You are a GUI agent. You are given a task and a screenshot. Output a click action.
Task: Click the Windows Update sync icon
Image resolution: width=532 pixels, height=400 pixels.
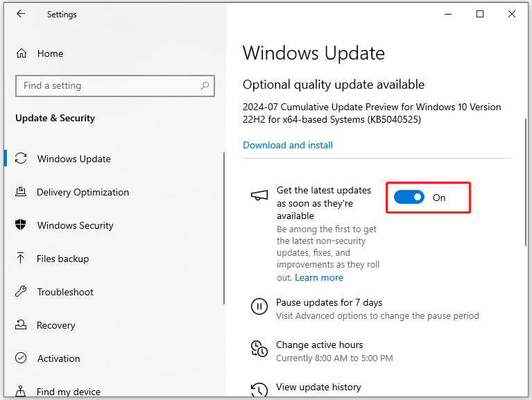click(x=22, y=159)
